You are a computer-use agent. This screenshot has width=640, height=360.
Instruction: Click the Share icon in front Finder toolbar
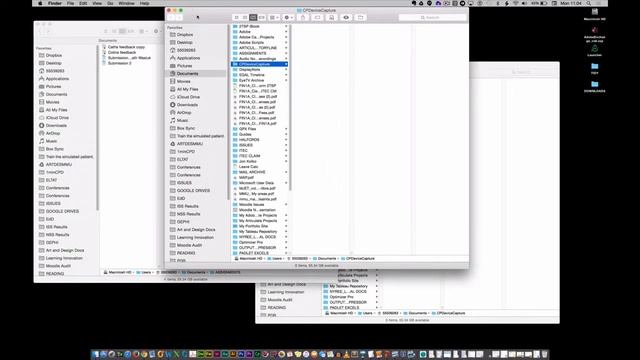[303, 18]
